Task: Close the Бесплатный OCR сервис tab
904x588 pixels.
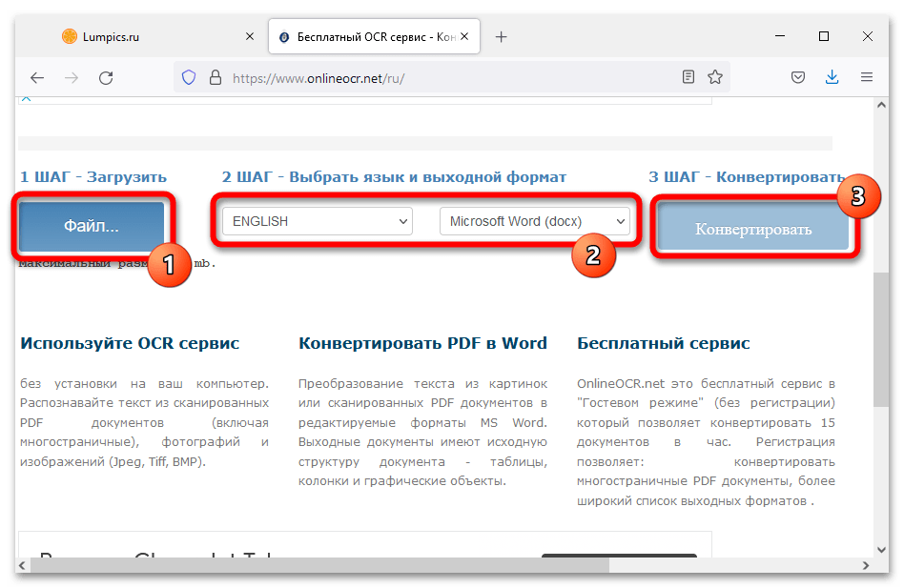Action: 464,36
